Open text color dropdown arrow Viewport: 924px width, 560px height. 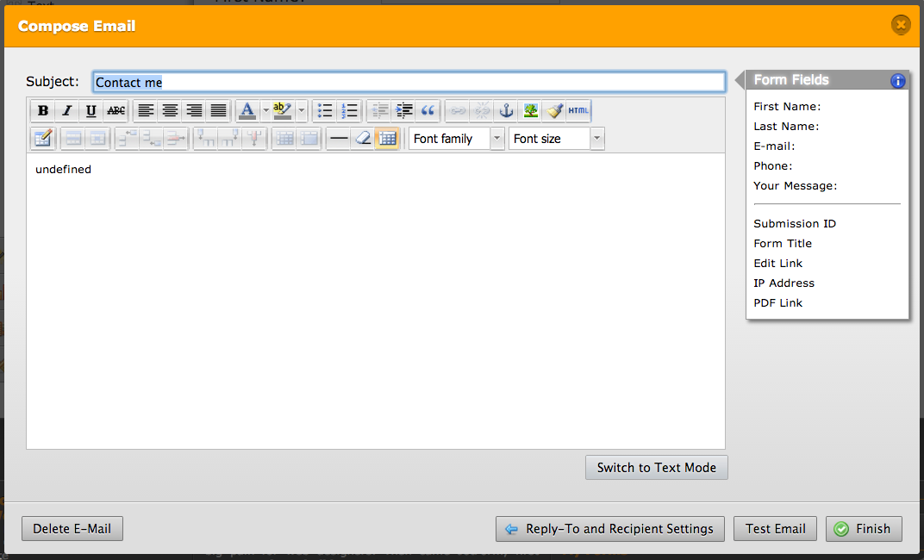[265, 110]
